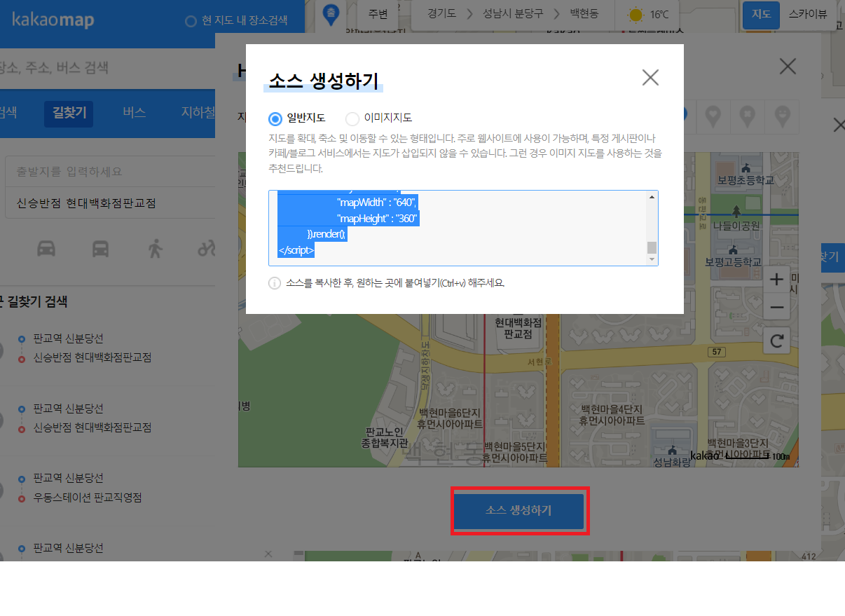This screenshot has width=845, height=616.
Task: Switch to the 길찾기 tab
Action: (69, 113)
